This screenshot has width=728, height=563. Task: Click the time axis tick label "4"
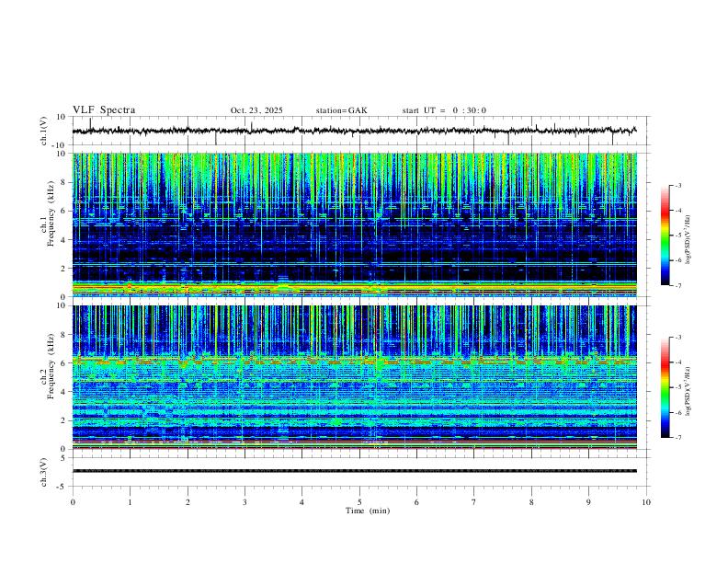pos(302,502)
